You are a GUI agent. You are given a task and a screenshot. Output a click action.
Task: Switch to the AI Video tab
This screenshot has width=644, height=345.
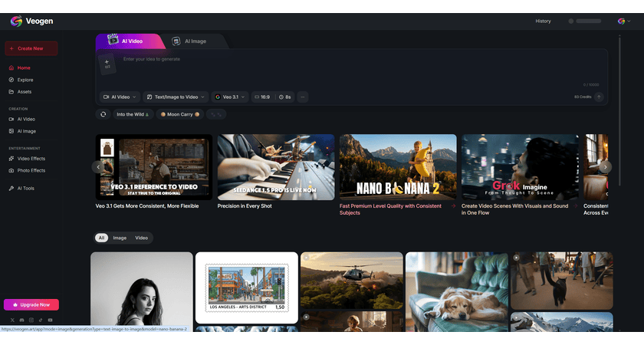point(129,41)
